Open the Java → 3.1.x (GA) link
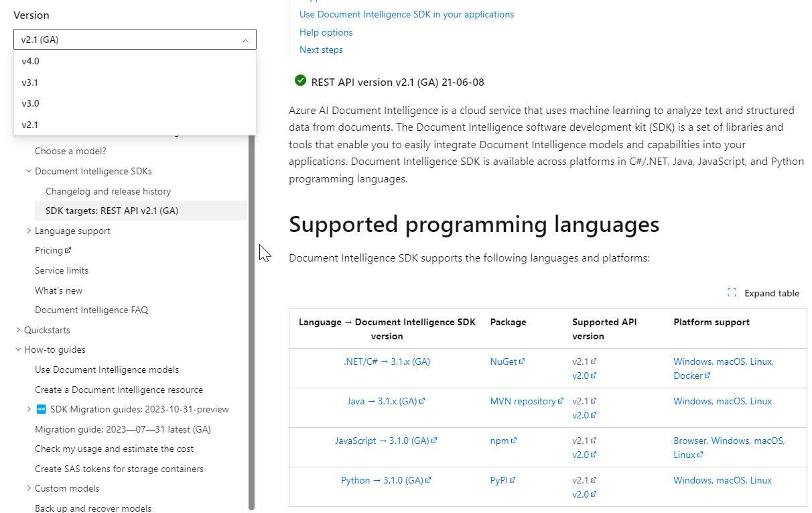 (x=386, y=401)
